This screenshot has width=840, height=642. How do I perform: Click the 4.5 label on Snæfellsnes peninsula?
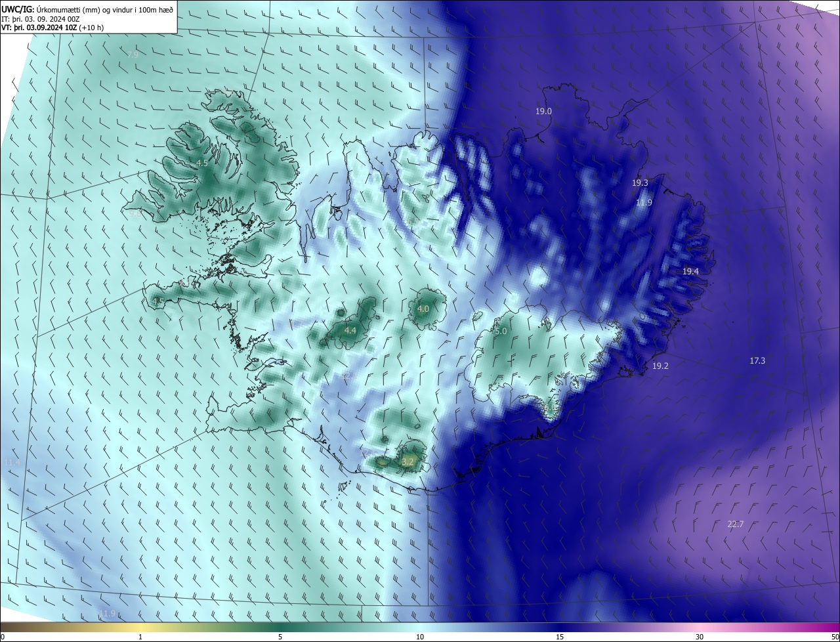tap(158, 302)
